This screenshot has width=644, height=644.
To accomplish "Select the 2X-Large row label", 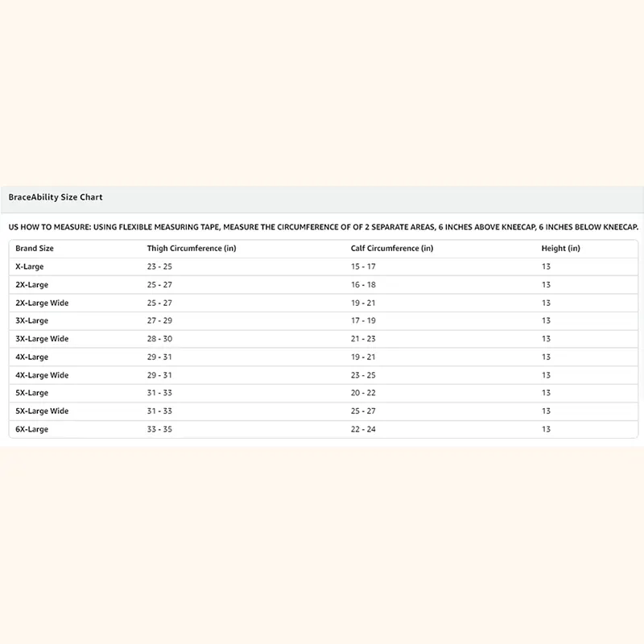I will click(32, 285).
